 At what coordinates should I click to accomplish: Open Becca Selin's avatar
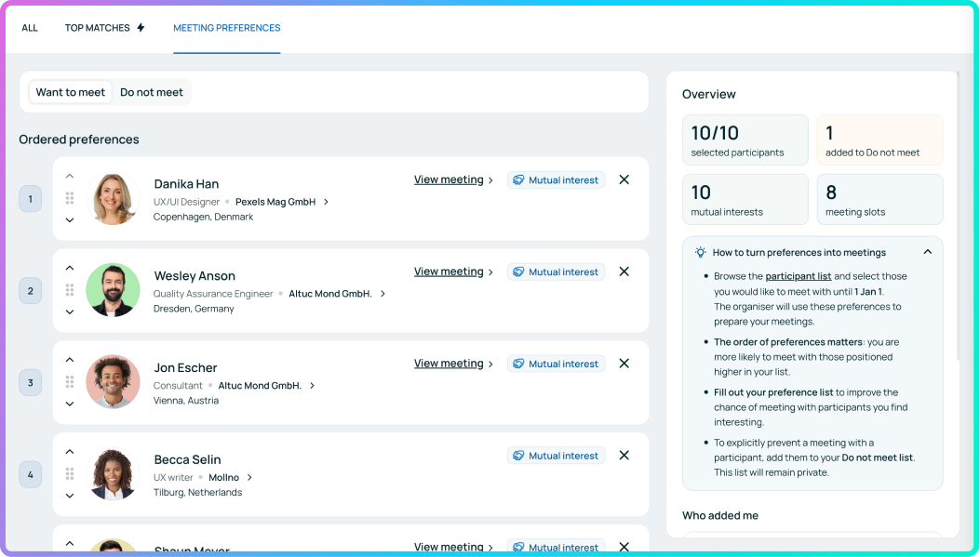114,474
